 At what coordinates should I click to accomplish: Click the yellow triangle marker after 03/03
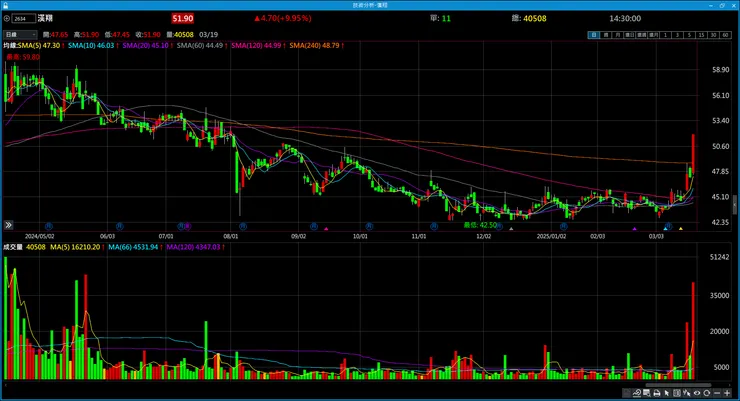(x=681, y=229)
